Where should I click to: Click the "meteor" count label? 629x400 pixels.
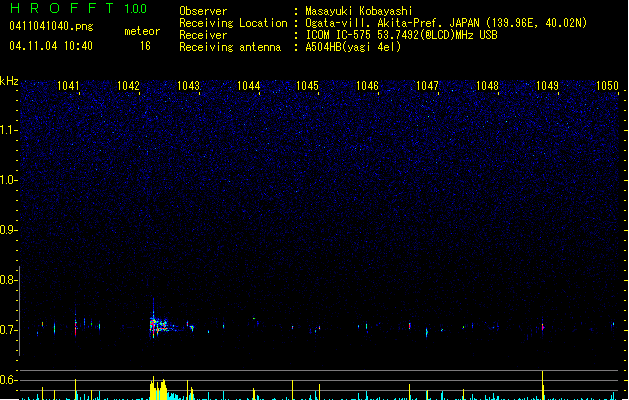point(142,31)
